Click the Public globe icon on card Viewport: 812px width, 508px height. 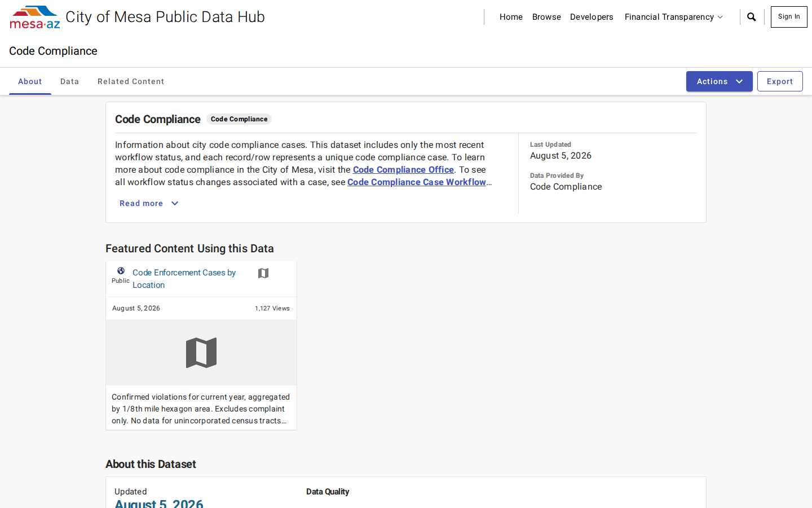coord(121,271)
